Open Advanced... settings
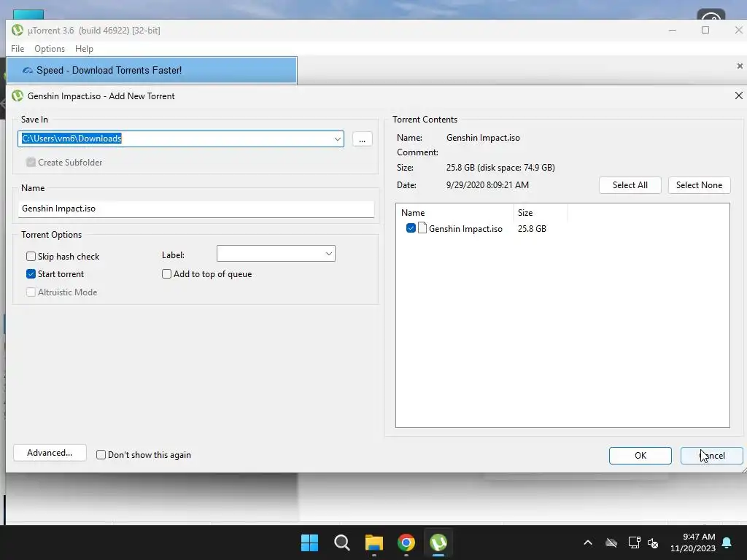Image resolution: width=747 pixels, height=560 pixels. (50, 453)
